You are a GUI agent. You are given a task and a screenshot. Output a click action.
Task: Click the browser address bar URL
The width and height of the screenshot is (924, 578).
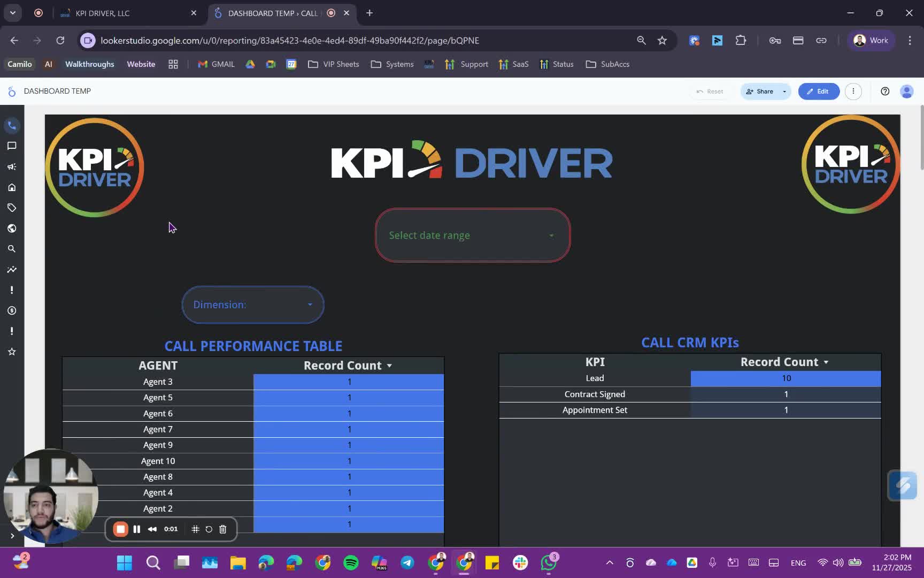point(290,41)
